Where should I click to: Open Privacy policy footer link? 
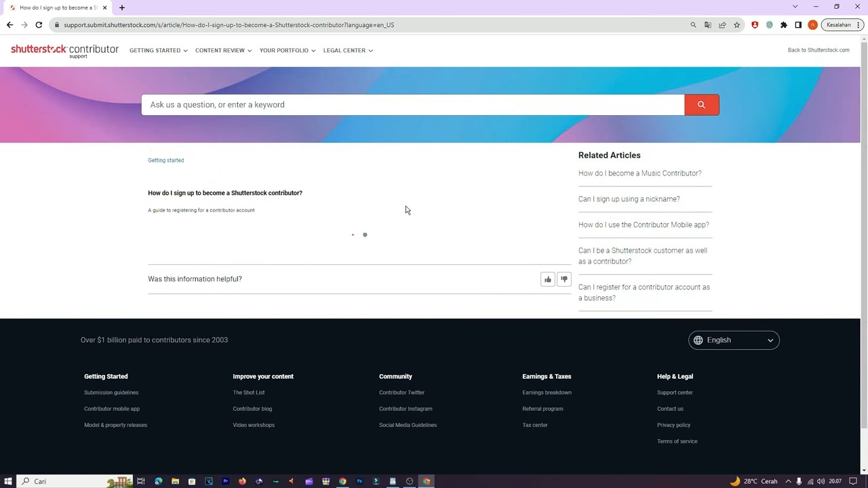[x=673, y=425]
